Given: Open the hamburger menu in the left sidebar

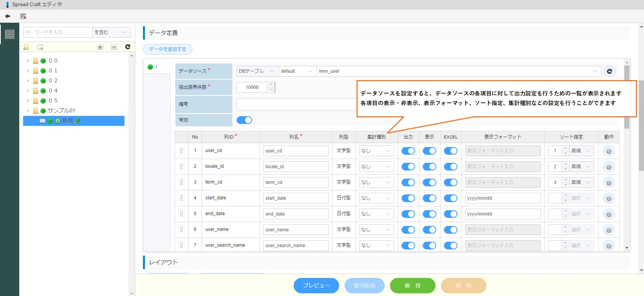Looking at the screenshot, I should tap(10, 34).
